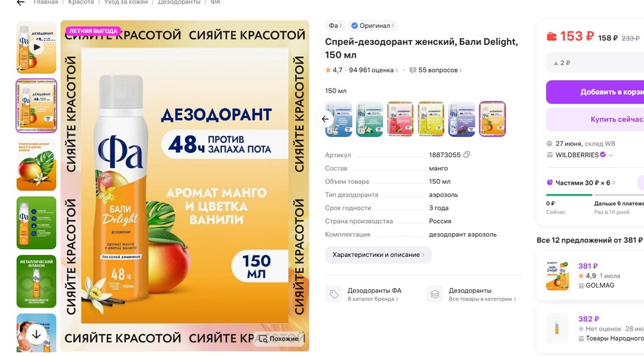Open the Фа brand tag
The height and width of the screenshot is (356, 644).
[x=335, y=25]
